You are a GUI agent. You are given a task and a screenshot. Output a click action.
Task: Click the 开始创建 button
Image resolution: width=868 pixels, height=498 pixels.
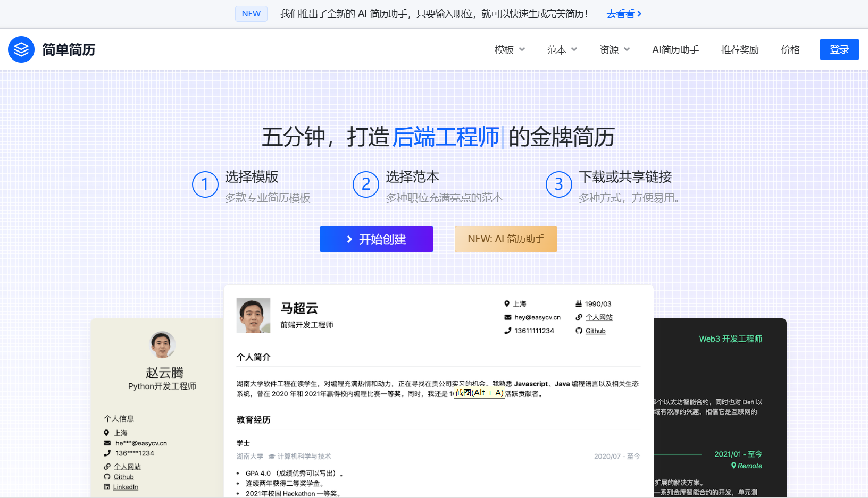[376, 239]
